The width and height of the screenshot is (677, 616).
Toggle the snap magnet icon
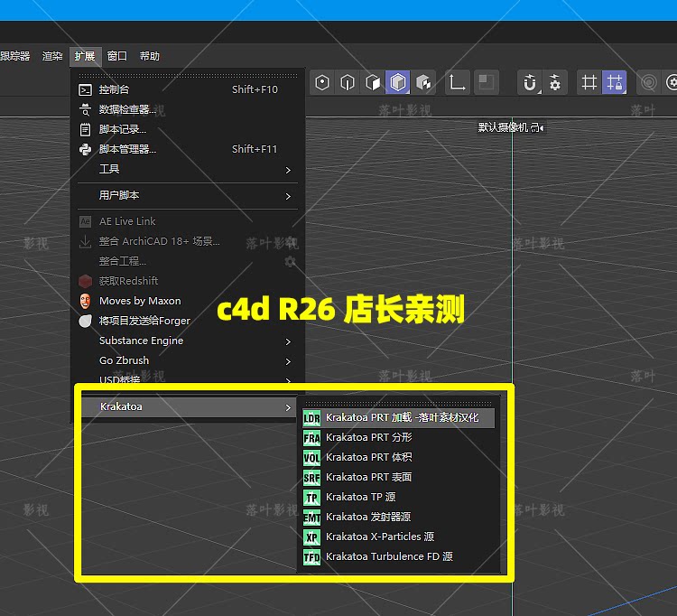530,82
